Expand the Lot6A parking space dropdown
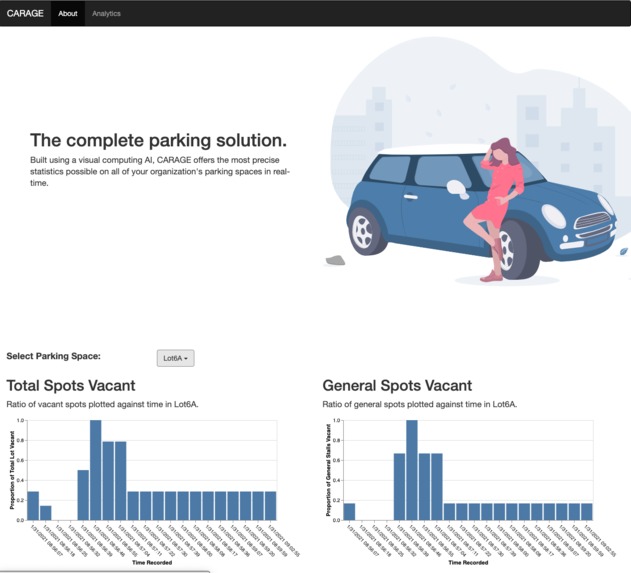 (175, 358)
